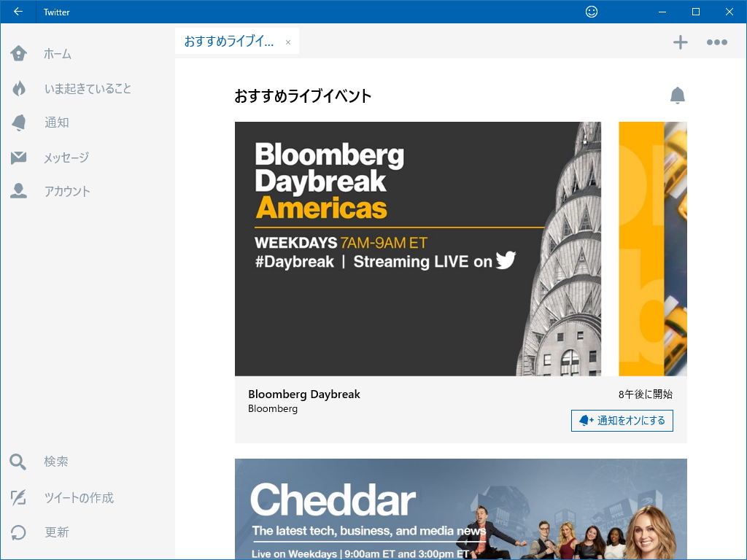Click Bloomberg Daybreak event title
This screenshot has height=560, width=747.
point(304,394)
